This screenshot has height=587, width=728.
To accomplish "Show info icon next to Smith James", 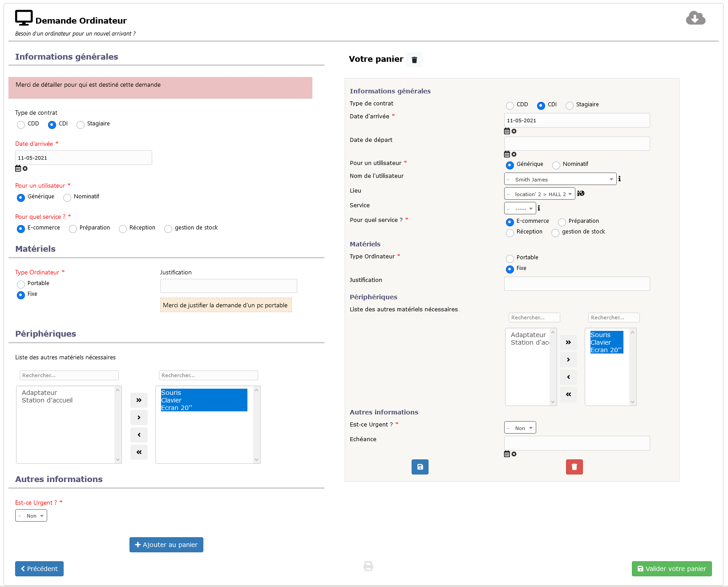I will tap(619, 179).
